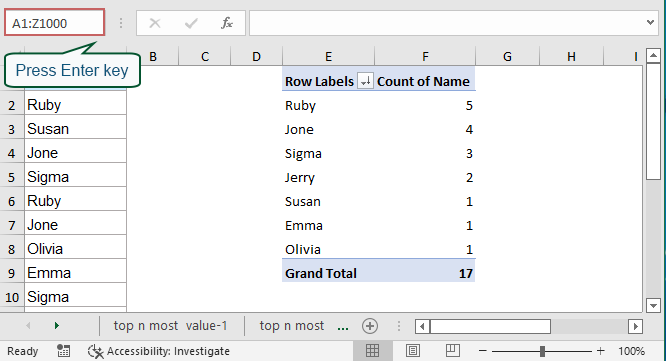Open the Row Labels sort filter dropdown
Image resolution: width=666 pixels, height=361 pixels.
365,81
